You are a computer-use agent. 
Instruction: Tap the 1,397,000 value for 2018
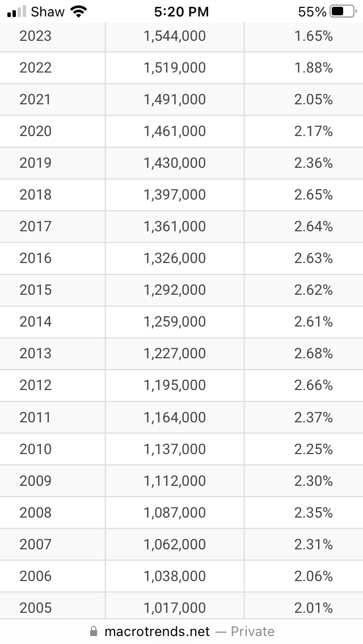pos(175,195)
